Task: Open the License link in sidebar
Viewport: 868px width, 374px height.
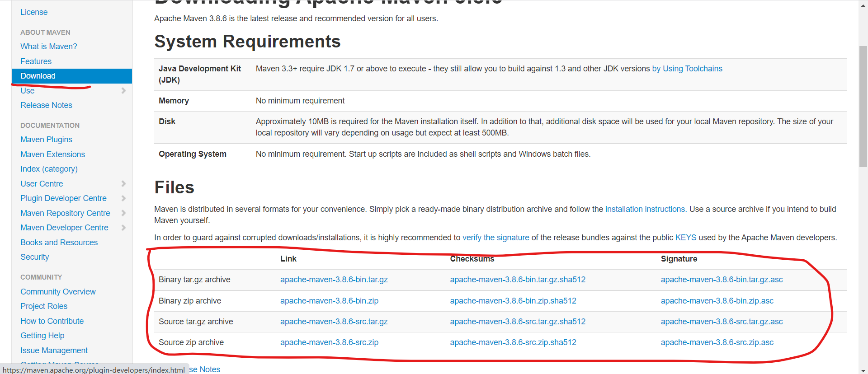Action: [x=34, y=12]
